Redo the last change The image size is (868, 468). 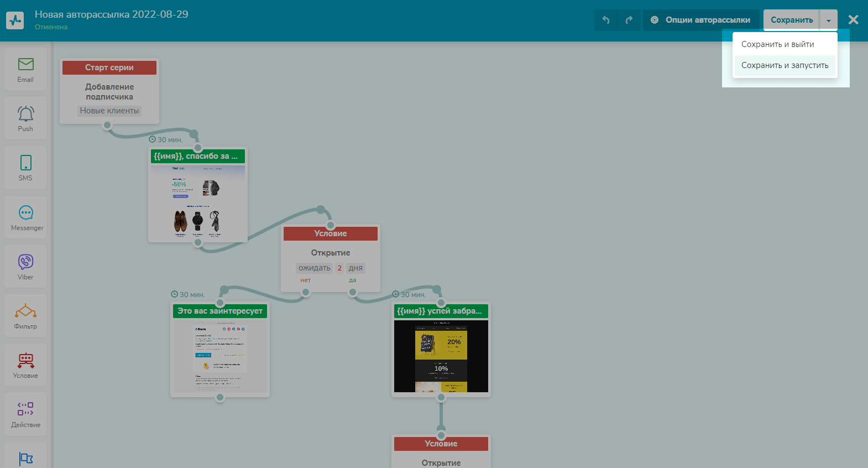click(629, 20)
